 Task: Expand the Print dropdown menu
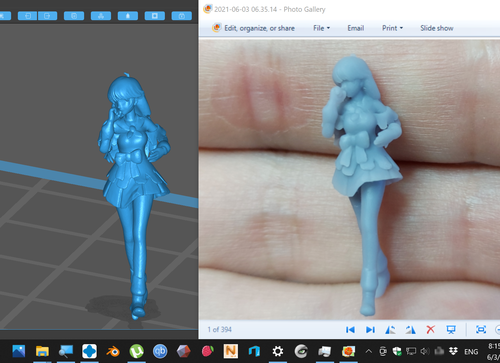[392, 28]
